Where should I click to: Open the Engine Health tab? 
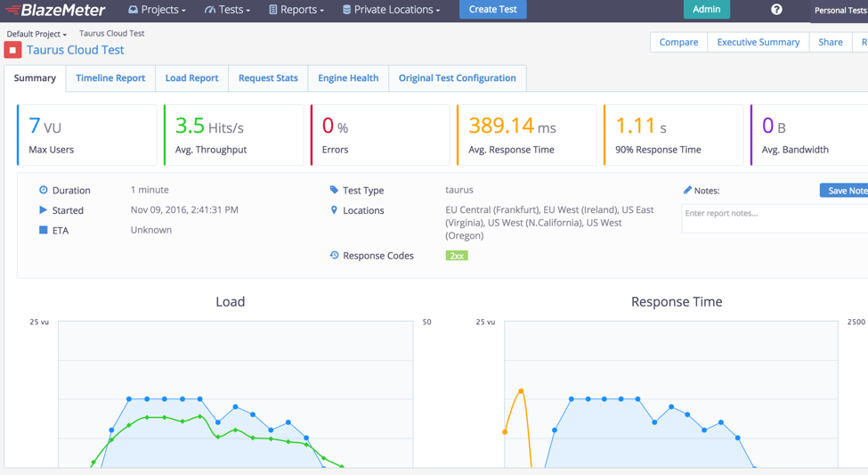tap(348, 78)
